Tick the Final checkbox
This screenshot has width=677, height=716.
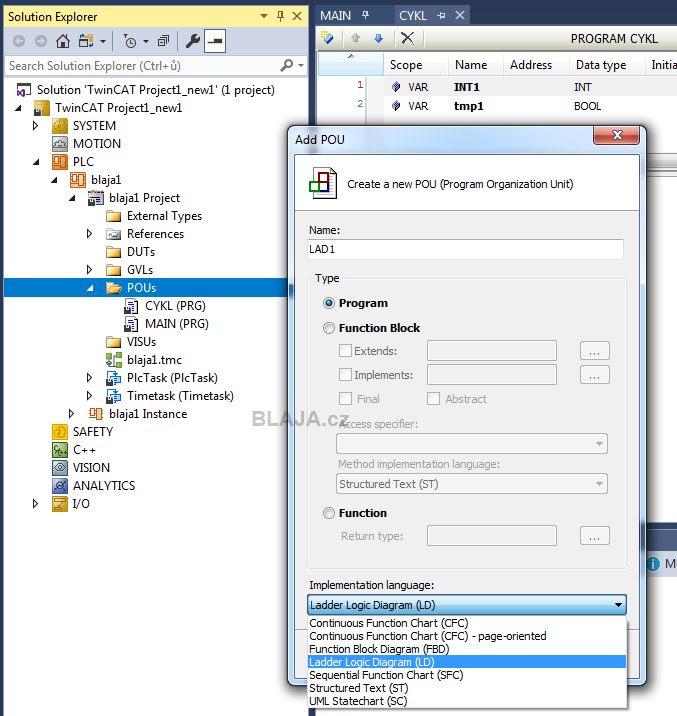click(x=346, y=399)
